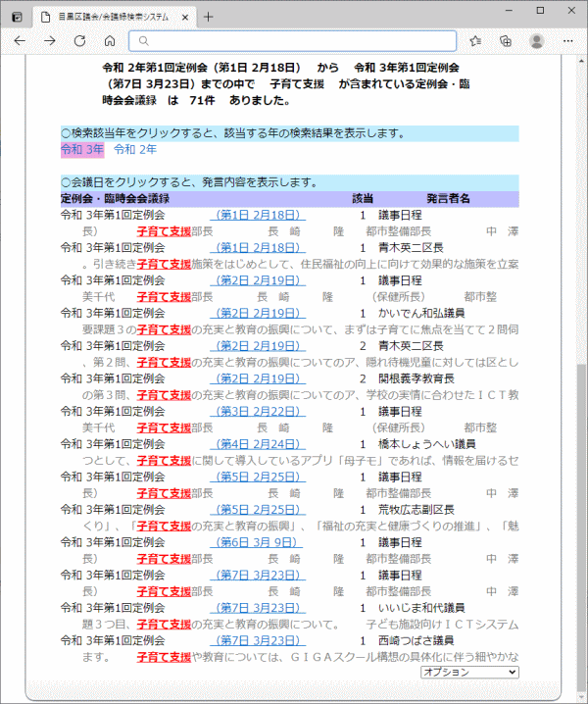Open 第7日 3月23日 link for いいじま和代議員
The height and width of the screenshot is (704, 588).
point(258,608)
